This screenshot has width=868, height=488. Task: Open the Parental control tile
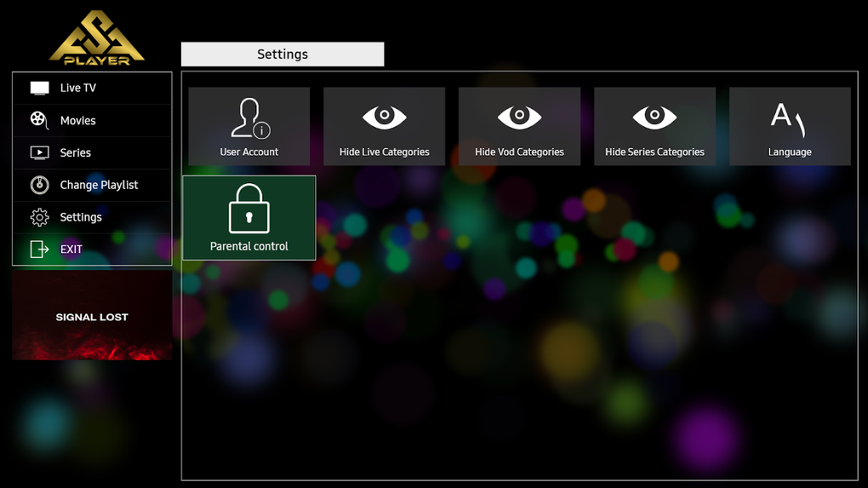[x=249, y=218]
